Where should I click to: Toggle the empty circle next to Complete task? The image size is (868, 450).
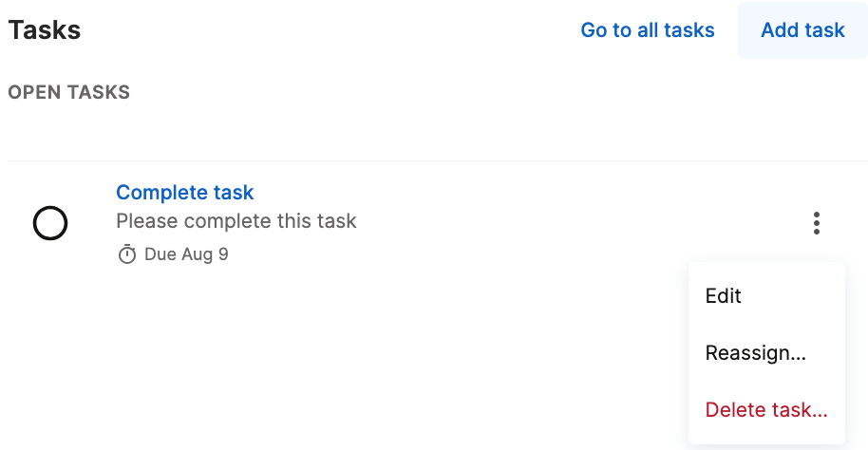pos(50,223)
